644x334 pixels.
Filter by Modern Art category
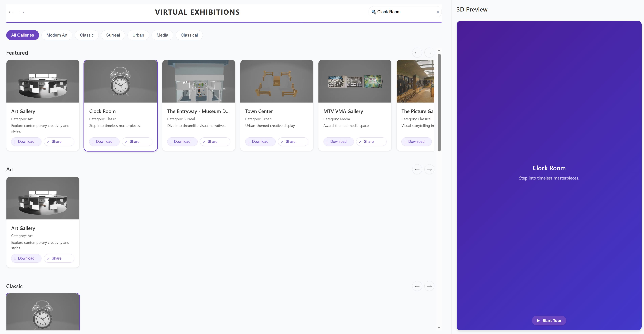(57, 35)
